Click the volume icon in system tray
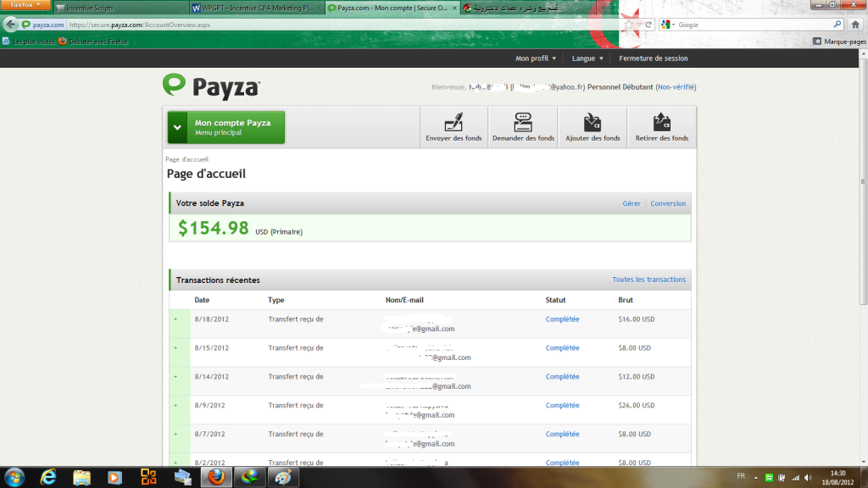The width and height of the screenshot is (868, 488). 808,478
